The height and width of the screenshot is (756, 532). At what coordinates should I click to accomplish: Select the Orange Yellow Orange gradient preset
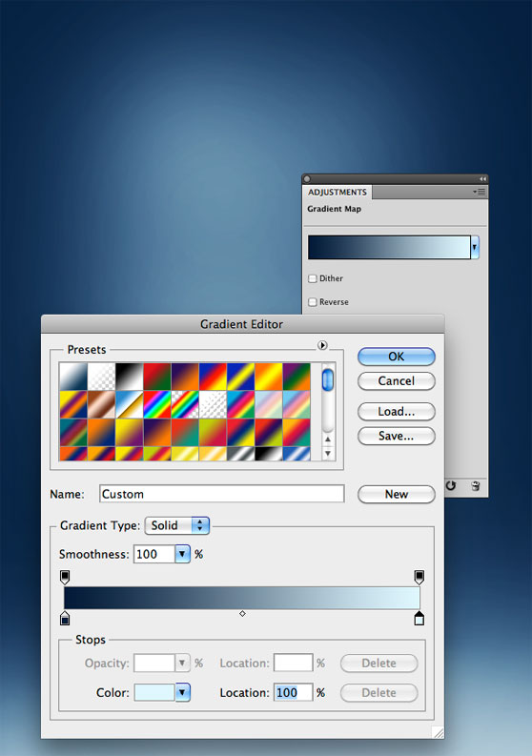click(x=269, y=377)
